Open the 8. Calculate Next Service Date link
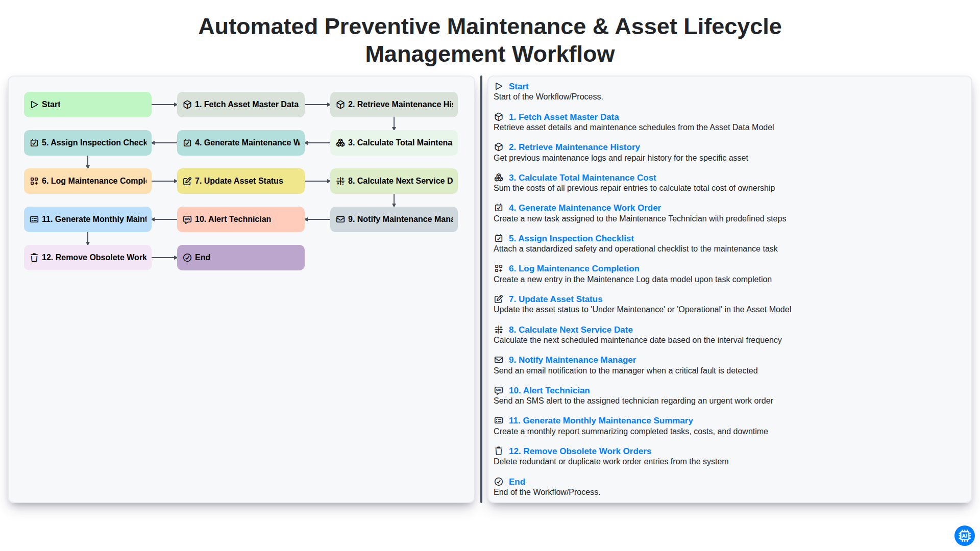 pos(571,330)
